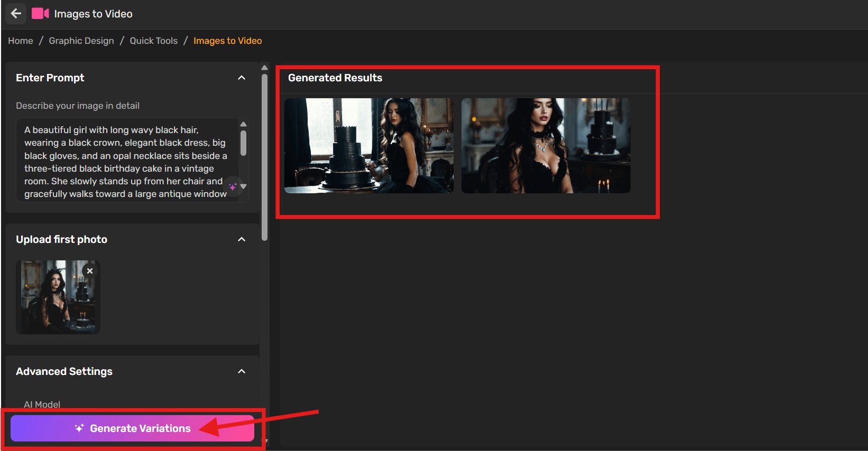Click the AI Model label
868x451 pixels.
coord(42,405)
